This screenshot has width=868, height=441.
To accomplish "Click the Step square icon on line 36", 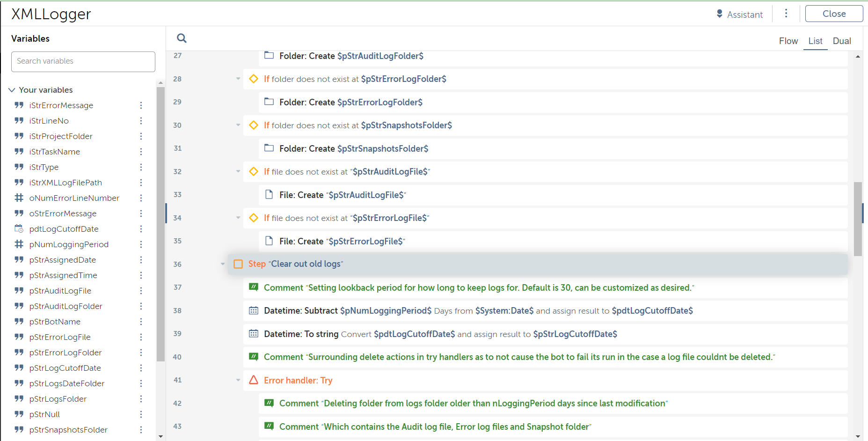I will [238, 264].
